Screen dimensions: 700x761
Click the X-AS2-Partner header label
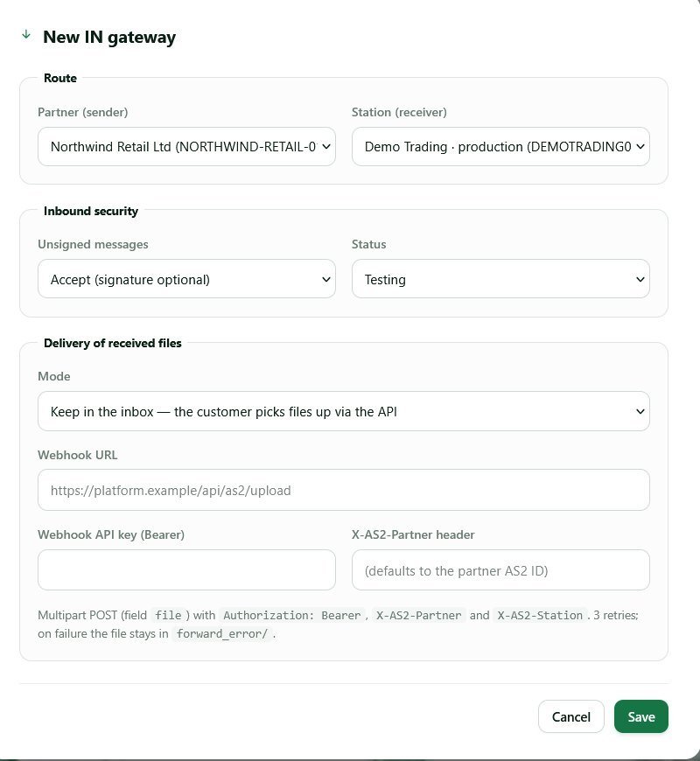tap(413, 534)
